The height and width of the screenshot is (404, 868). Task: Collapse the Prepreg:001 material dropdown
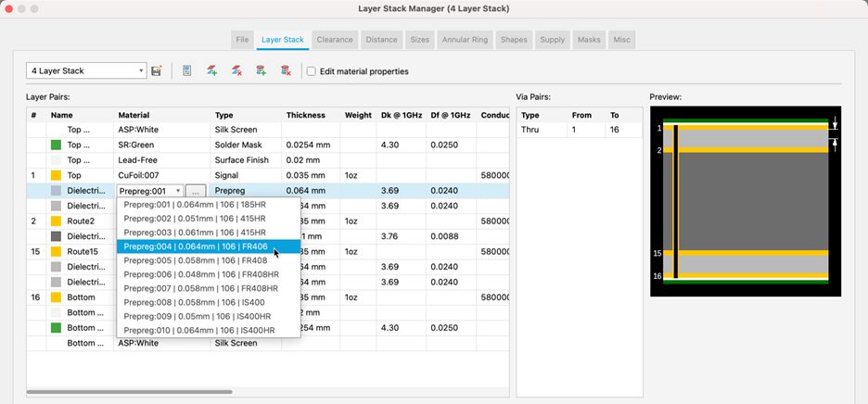[x=177, y=191]
